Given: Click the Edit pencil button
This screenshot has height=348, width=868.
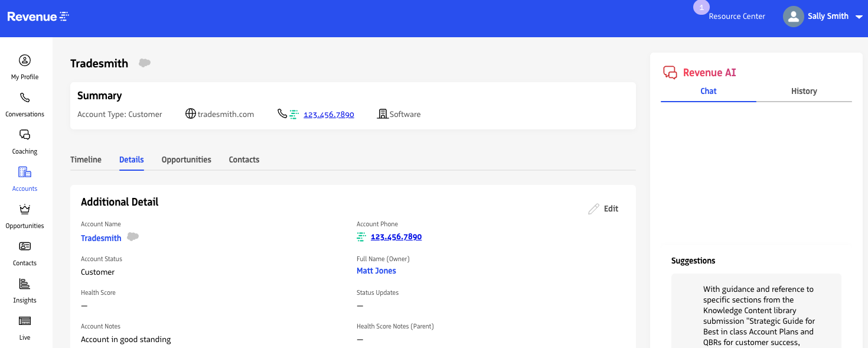Looking at the screenshot, I should point(603,209).
